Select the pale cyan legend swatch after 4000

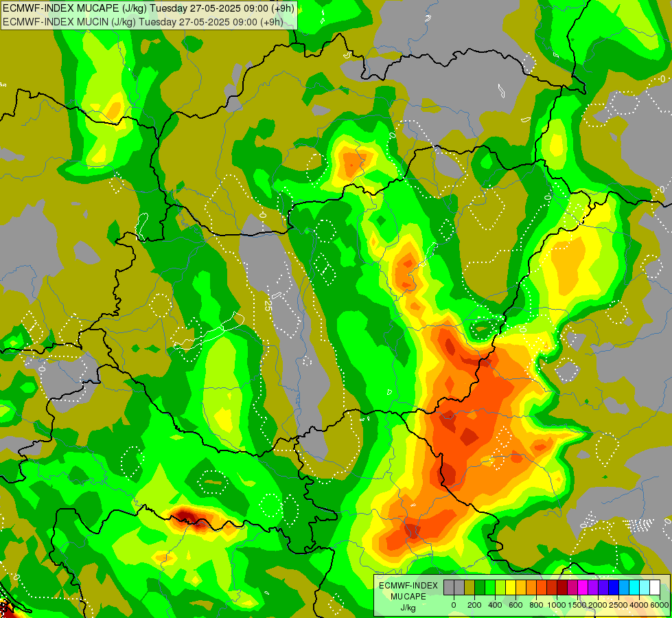[645, 587]
